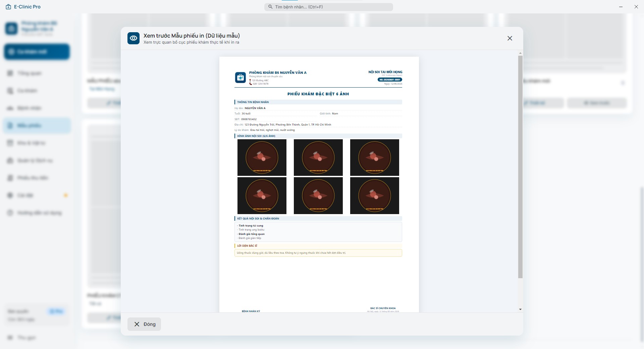Click the preview scrollbar up arrow
Screen dimensions: 644x349
(x=520, y=53)
